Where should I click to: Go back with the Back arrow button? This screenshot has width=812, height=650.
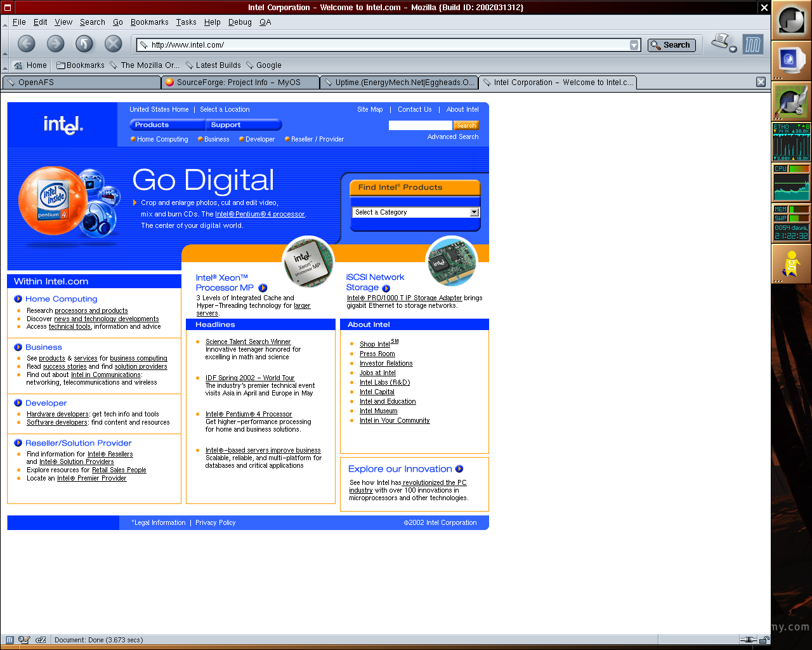click(x=26, y=43)
